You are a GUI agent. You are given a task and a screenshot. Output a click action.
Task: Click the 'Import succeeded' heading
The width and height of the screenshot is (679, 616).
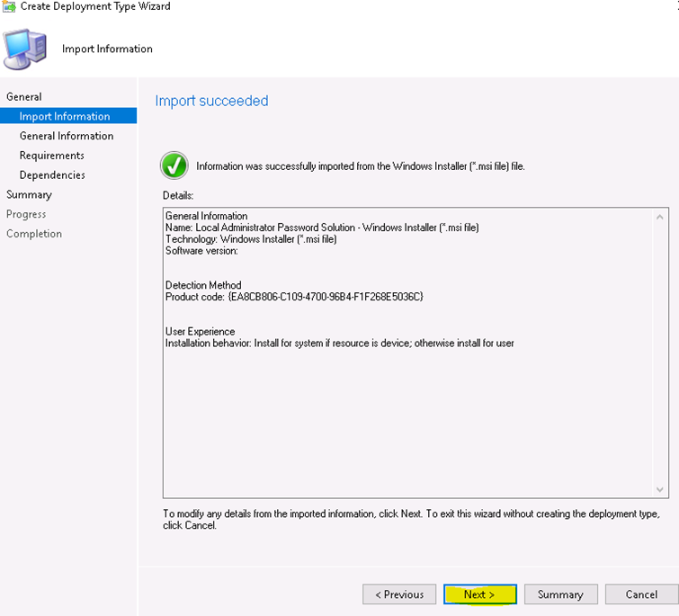pyautogui.click(x=211, y=101)
